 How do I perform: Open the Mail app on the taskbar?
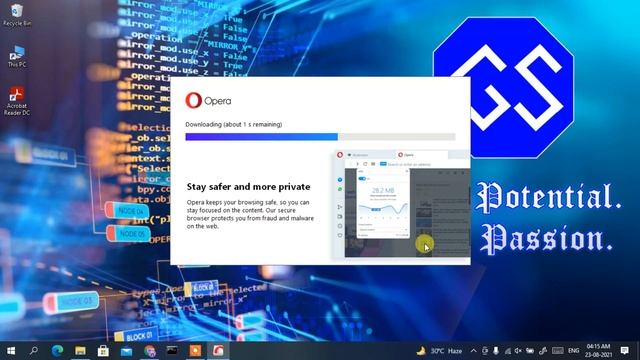(x=127, y=351)
